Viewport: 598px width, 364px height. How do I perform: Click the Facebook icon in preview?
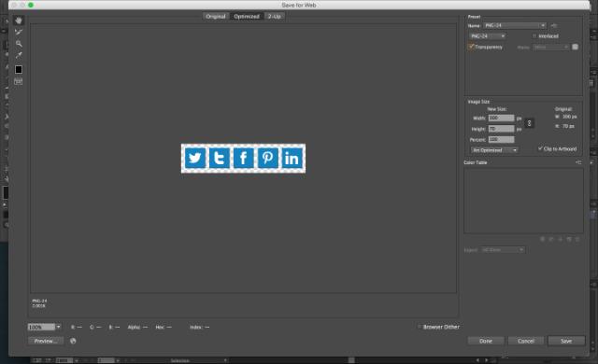243,158
